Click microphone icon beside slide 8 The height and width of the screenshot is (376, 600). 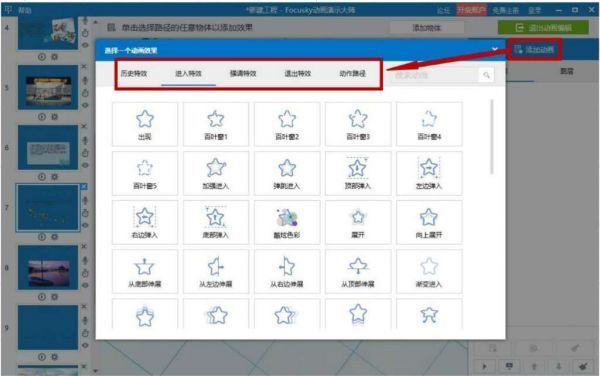[85, 261]
